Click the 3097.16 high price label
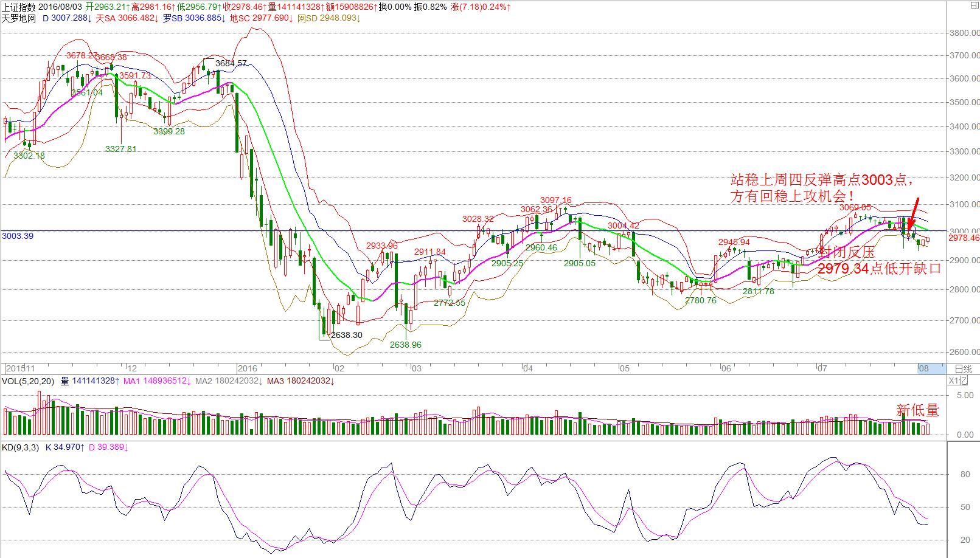 pyautogui.click(x=556, y=200)
